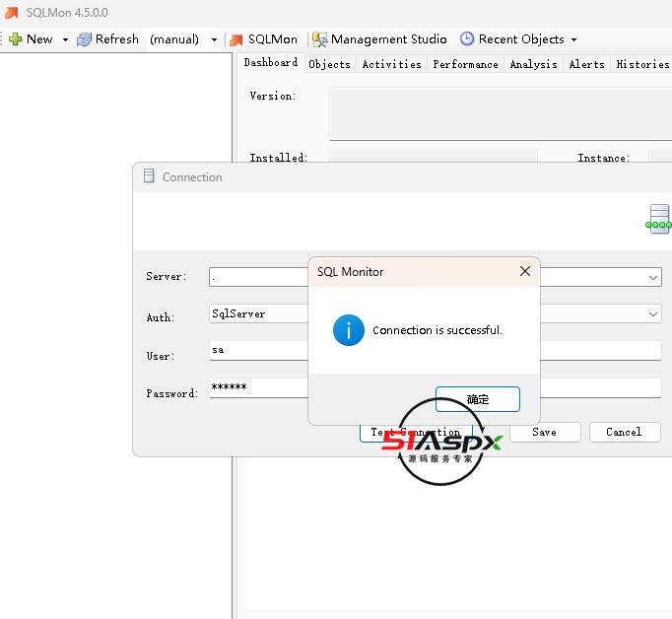Open the Performance tab

[465, 64]
